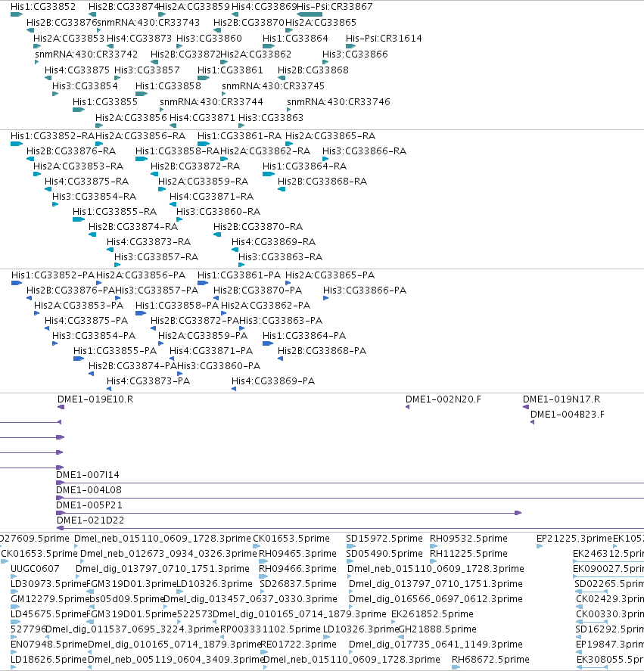Select the His4:CG33875-RA transcript label
This screenshot has width=644, height=671.
pos(86,182)
